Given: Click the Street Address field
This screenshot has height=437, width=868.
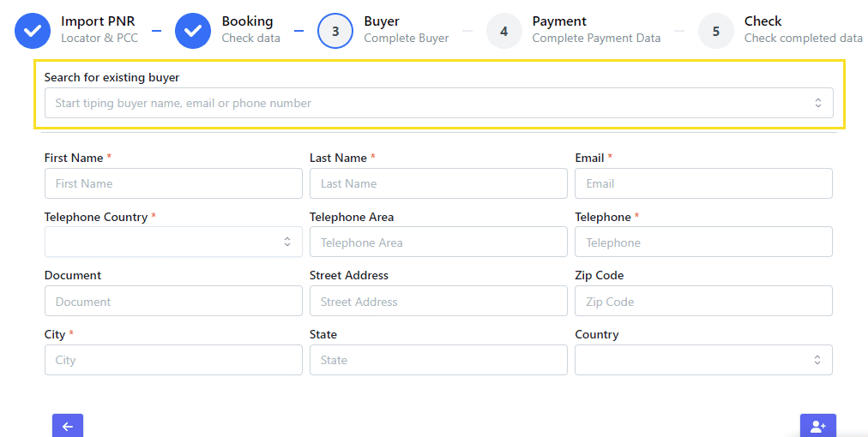Looking at the screenshot, I should click(438, 302).
